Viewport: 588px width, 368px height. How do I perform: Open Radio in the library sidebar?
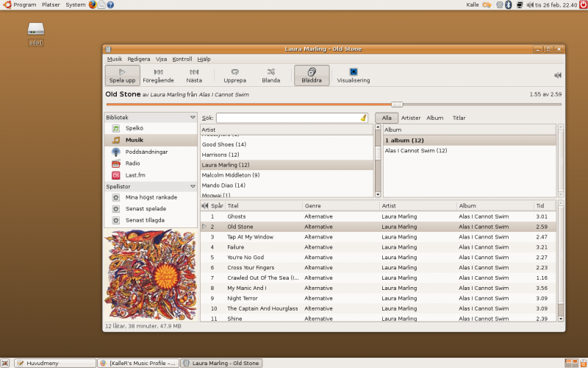(x=132, y=163)
